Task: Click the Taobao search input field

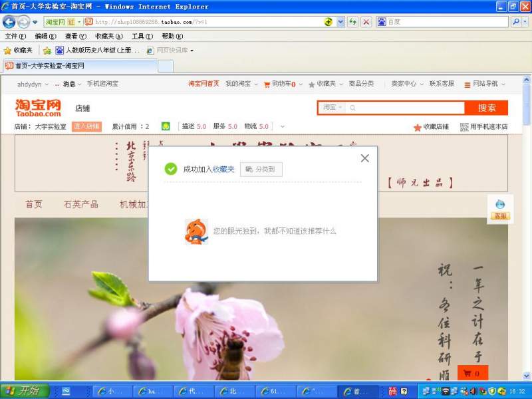Action: pyautogui.click(x=406, y=108)
